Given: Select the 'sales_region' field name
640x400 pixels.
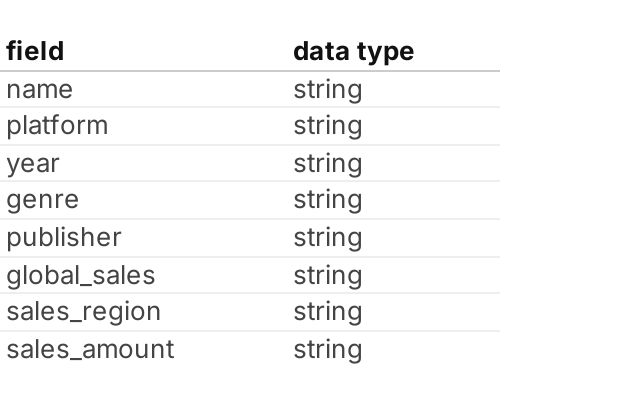Looking at the screenshot, I should pyautogui.click(x=83, y=312).
